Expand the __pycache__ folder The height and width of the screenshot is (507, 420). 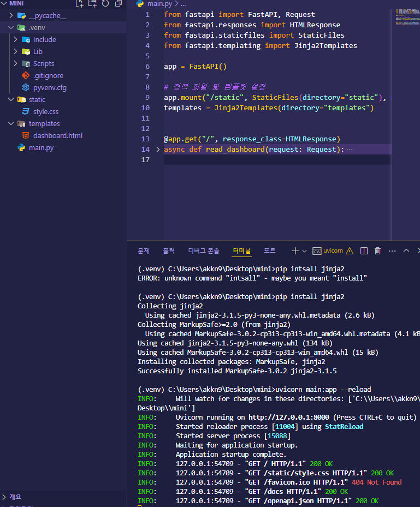click(x=11, y=15)
